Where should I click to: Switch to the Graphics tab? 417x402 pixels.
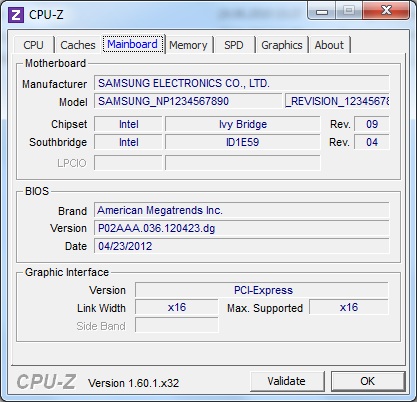(282, 45)
